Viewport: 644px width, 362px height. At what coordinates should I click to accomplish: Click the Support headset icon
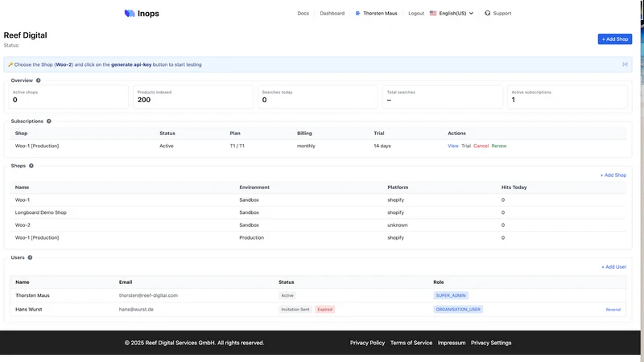[487, 13]
